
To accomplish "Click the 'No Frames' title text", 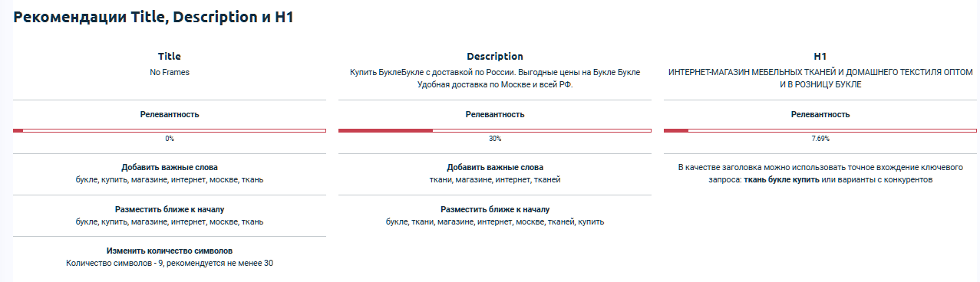I will click(x=170, y=72).
